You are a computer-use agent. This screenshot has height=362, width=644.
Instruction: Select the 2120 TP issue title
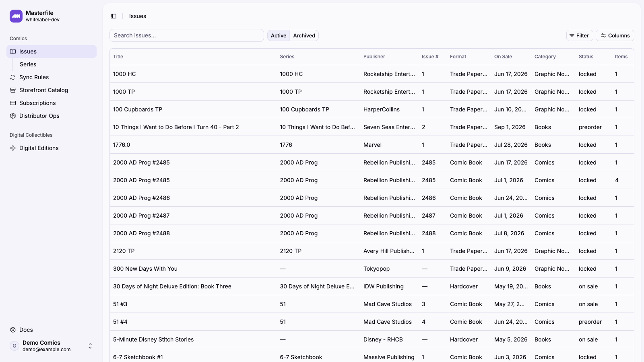click(124, 251)
